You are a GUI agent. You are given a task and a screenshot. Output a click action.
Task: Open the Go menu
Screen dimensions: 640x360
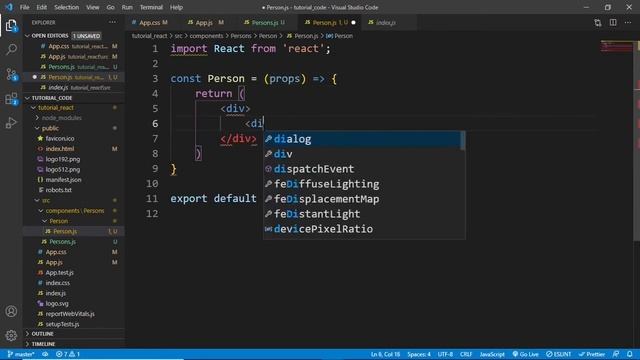coord(110,7)
